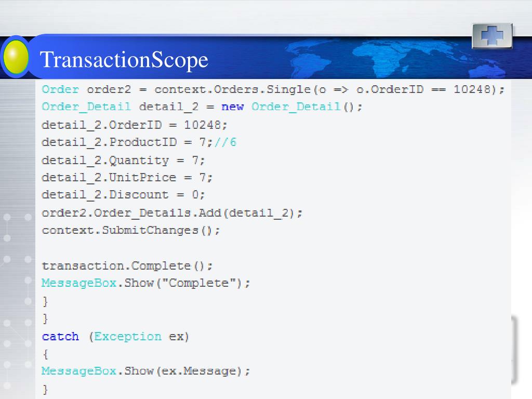
Task: Click 'order2.Order_Details.Add(detail_2);' line
Action: [171, 213]
